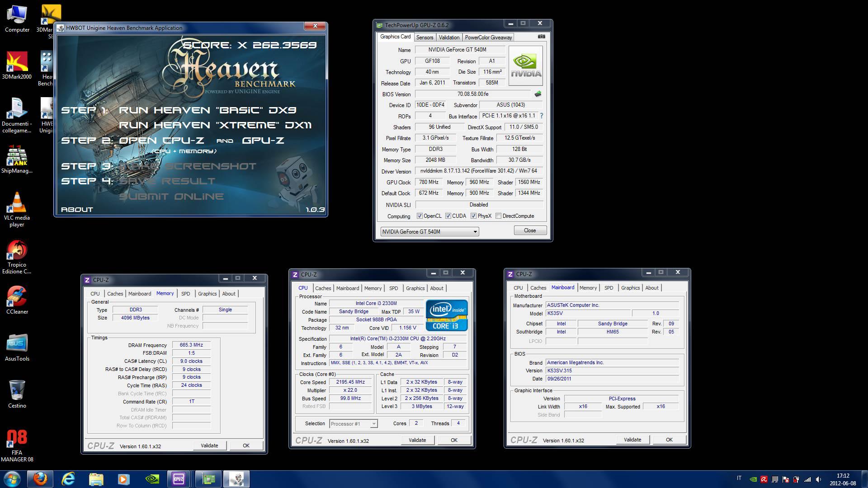Image resolution: width=868 pixels, height=488 pixels.
Task: Toggle the OpenCL checkbox in GPU-Z
Action: [x=420, y=216]
